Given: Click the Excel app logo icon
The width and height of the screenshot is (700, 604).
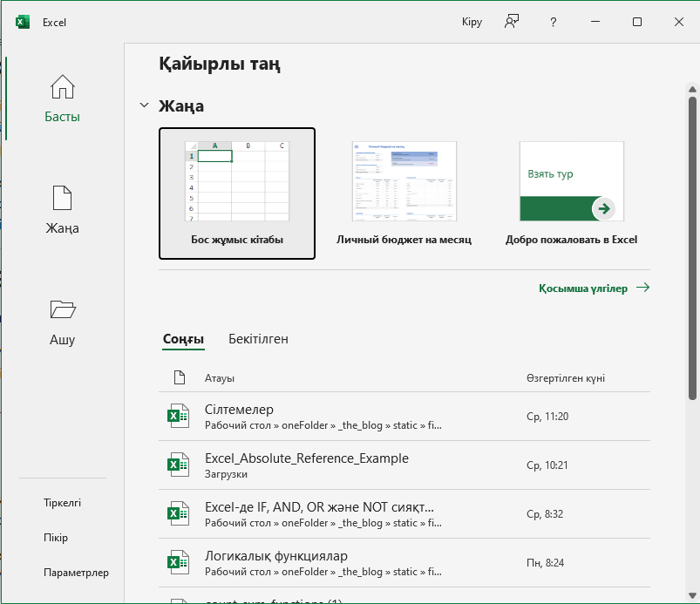Looking at the screenshot, I should (x=23, y=22).
